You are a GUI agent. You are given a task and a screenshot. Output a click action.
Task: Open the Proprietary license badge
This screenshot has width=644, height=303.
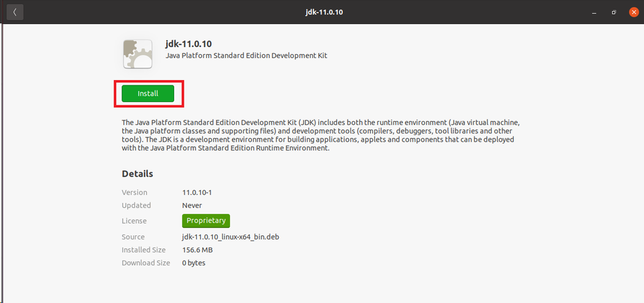206,221
